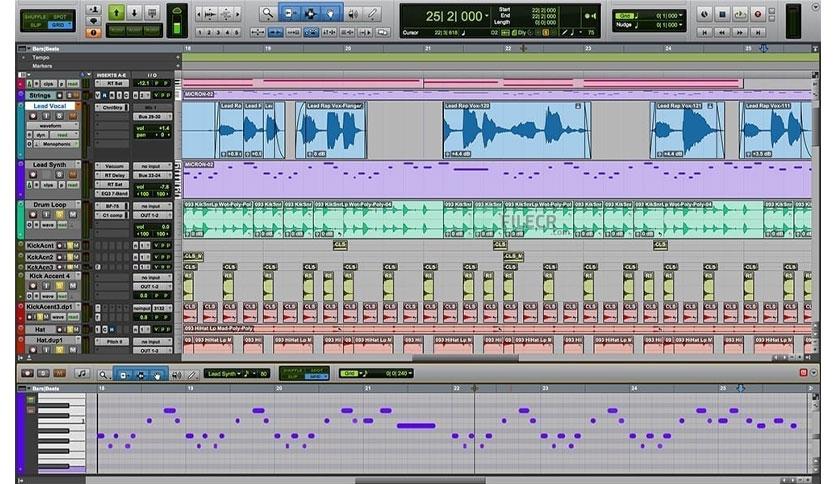Click the Rewind transport button
The image size is (836, 484).
click(x=722, y=33)
